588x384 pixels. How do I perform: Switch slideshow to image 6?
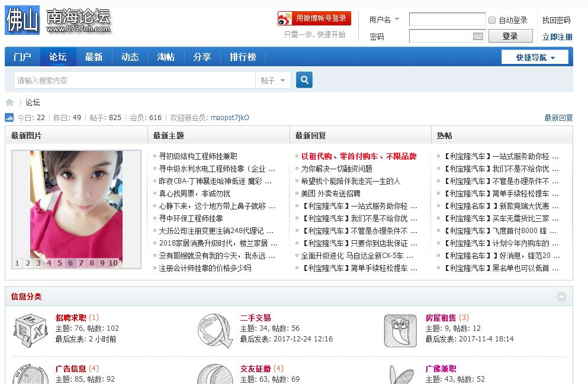[70, 263]
